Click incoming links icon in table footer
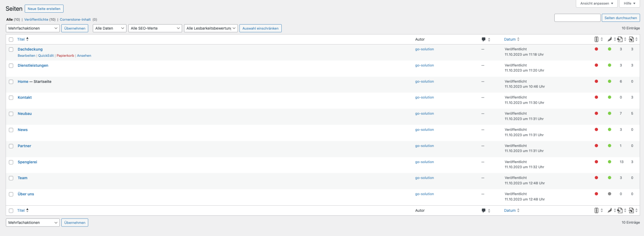 pos(631,210)
